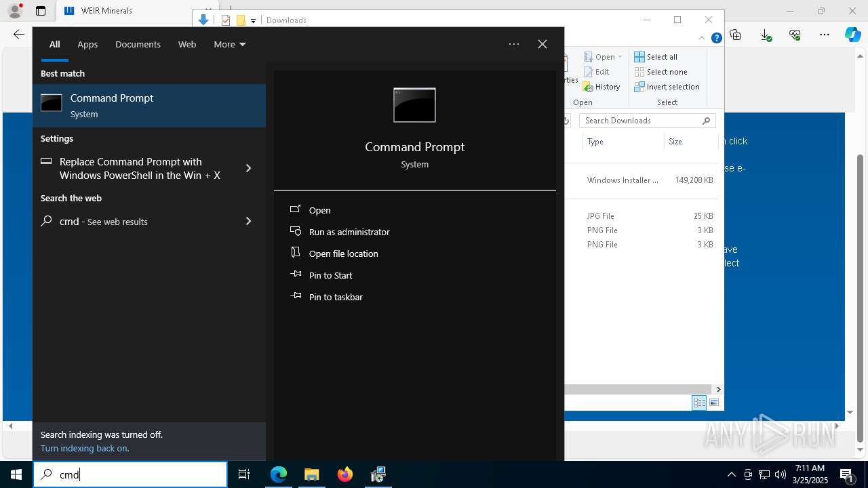Screen dimensions: 868x488
Task: Open Replace Command Prompt with PowerShell setting
Action: coord(140,168)
